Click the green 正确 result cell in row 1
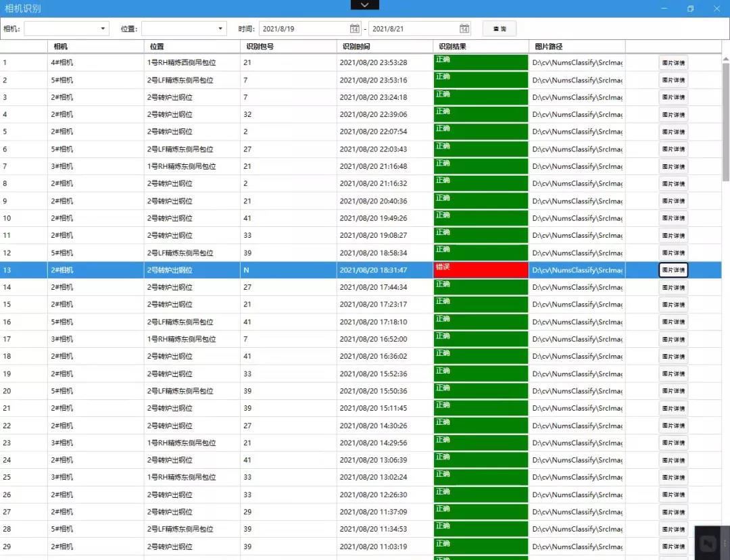730x560 pixels. click(481, 63)
